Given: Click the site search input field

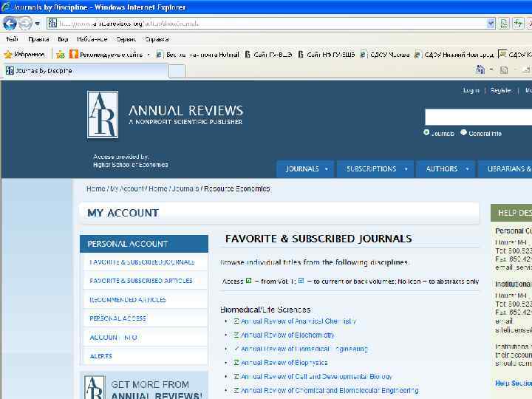Looking at the screenshot, I should pyautogui.click(x=478, y=117).
